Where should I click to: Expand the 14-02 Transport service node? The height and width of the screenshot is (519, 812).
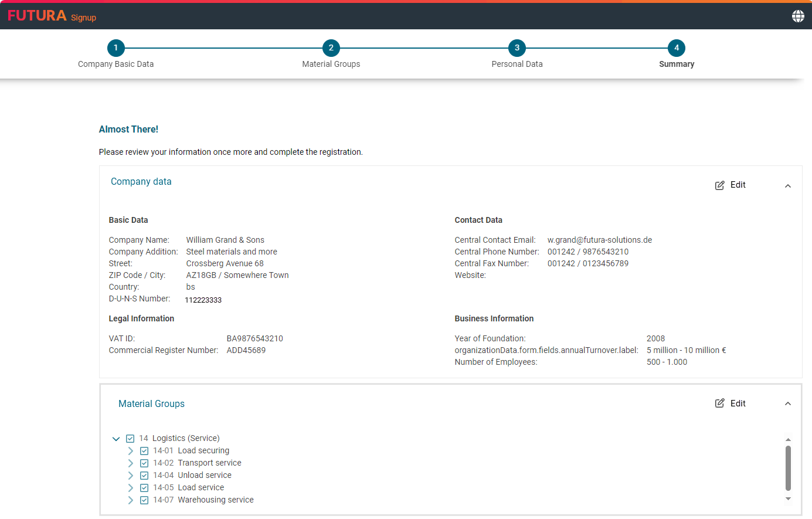130,463
